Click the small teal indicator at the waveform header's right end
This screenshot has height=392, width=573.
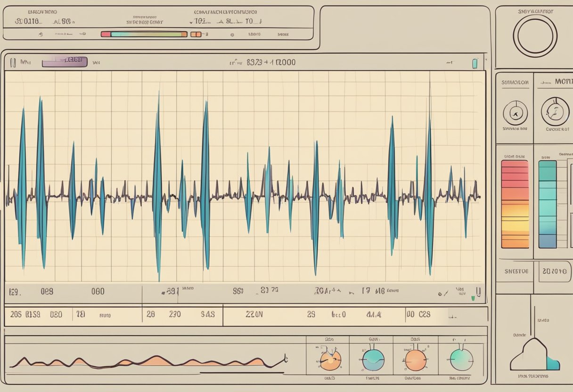tap(475, 63)
